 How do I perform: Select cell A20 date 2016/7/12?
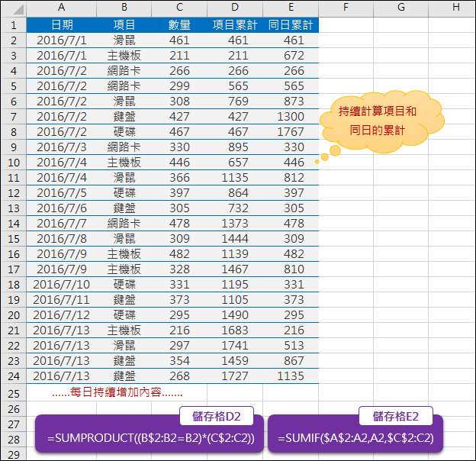pos(62,315)
